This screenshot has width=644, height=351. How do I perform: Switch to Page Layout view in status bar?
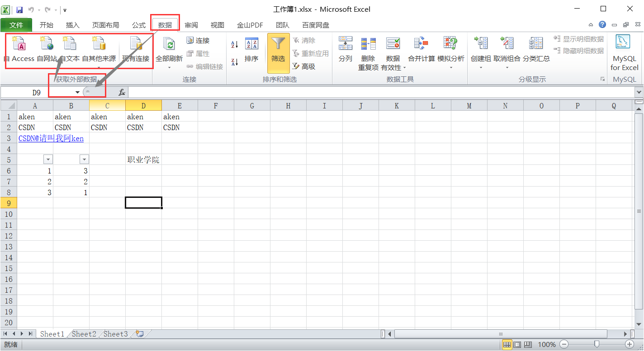[517, 345]
